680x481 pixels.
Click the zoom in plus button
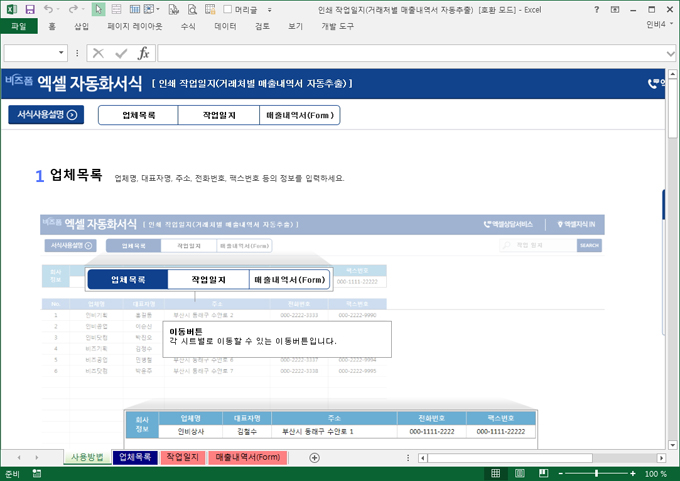pyautogui.click(x=633, y=474)
